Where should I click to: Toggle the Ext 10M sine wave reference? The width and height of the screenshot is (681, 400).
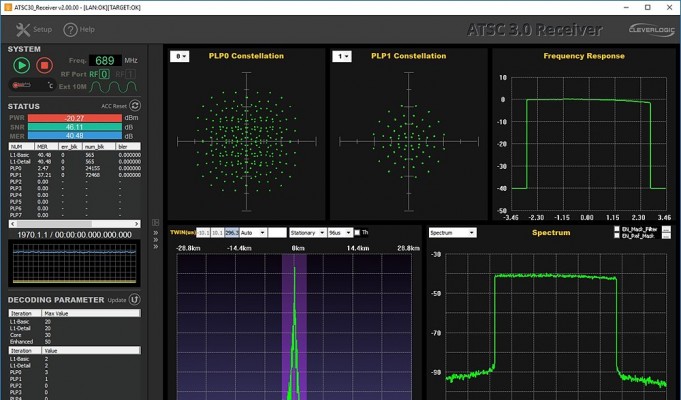point(113,87)
